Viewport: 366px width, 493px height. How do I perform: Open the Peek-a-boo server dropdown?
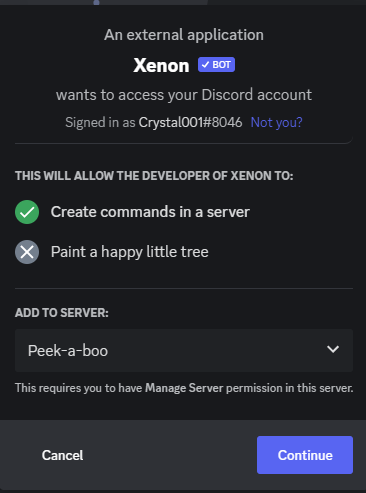pos(184,350)
